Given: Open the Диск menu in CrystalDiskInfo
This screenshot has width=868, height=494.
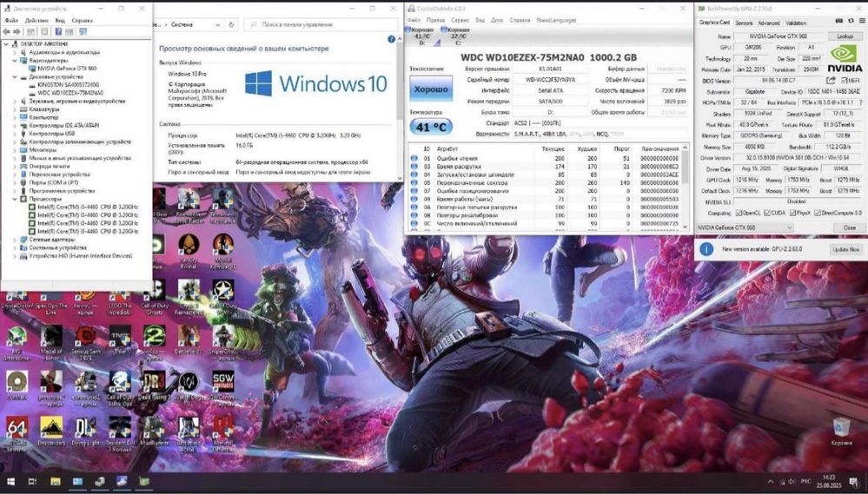Looking at the screenshot, I should pyautogui.click(x=497, y=20).
